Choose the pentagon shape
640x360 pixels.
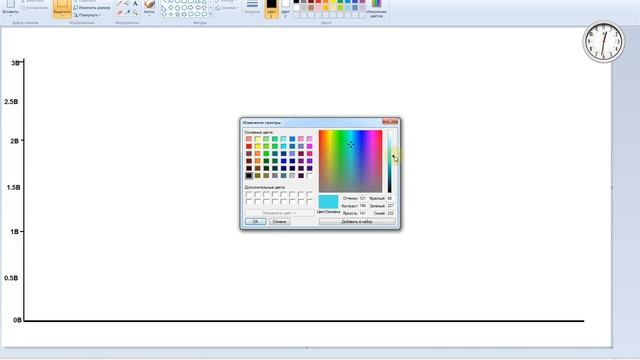[178, 8]
